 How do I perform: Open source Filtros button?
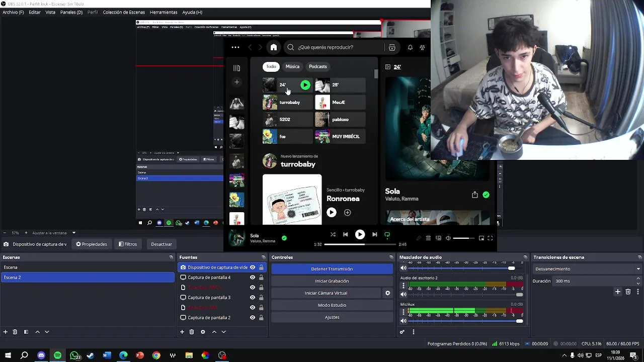point(128,244)
